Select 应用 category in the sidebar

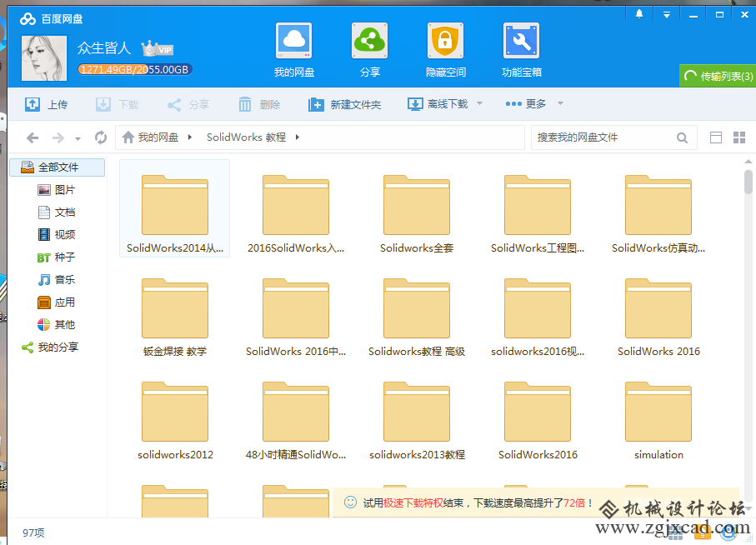tap(57, 302)
